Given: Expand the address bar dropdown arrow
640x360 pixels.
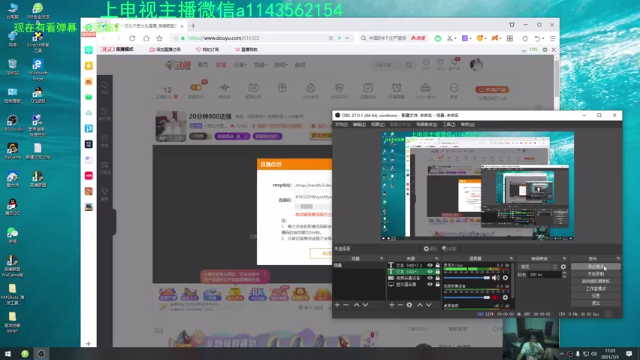Looking at the screenshot, I should click(347, 38).
